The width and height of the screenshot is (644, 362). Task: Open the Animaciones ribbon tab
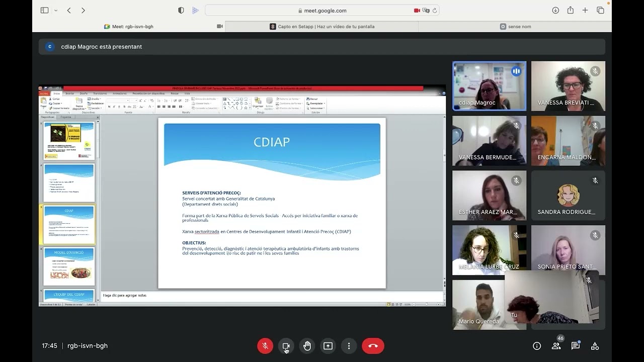click(120, 94)
